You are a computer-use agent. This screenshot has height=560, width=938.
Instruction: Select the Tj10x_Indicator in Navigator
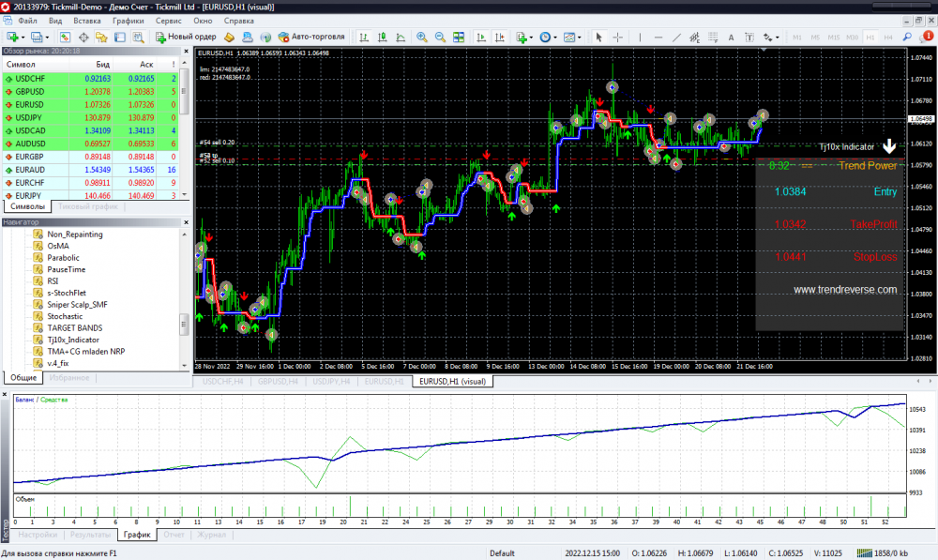point(73,340)
